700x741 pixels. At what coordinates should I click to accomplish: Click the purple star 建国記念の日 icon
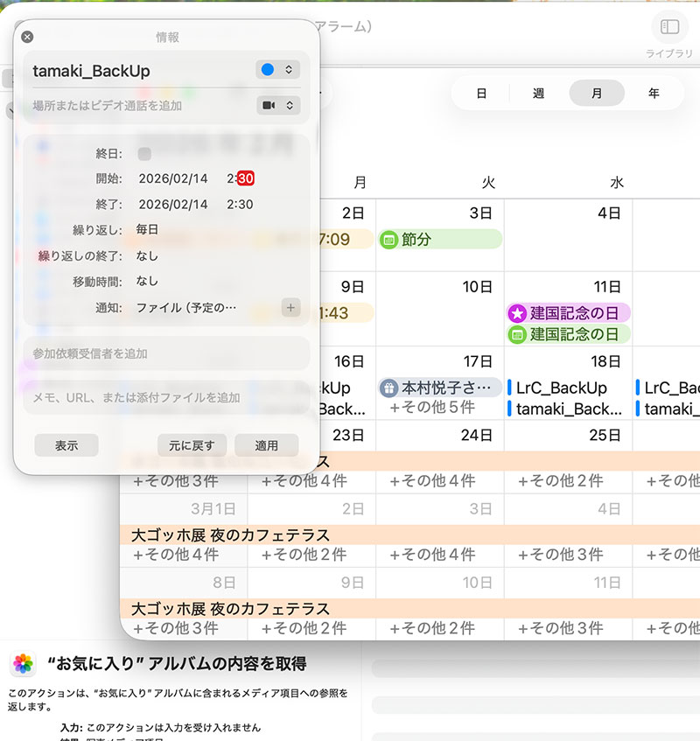coord(517,313)
